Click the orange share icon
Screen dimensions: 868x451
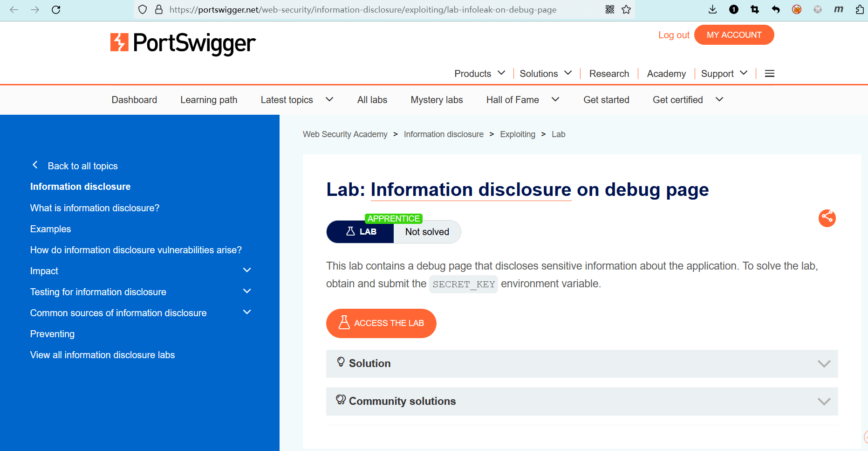(827, 218)
